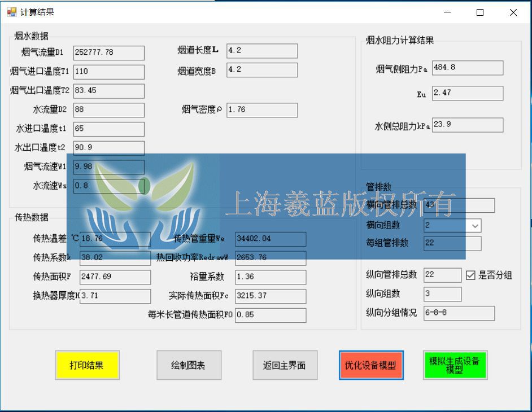532x412 pixels.
Task: Select the 水流量D2 input field
Action: pos(109,109)
